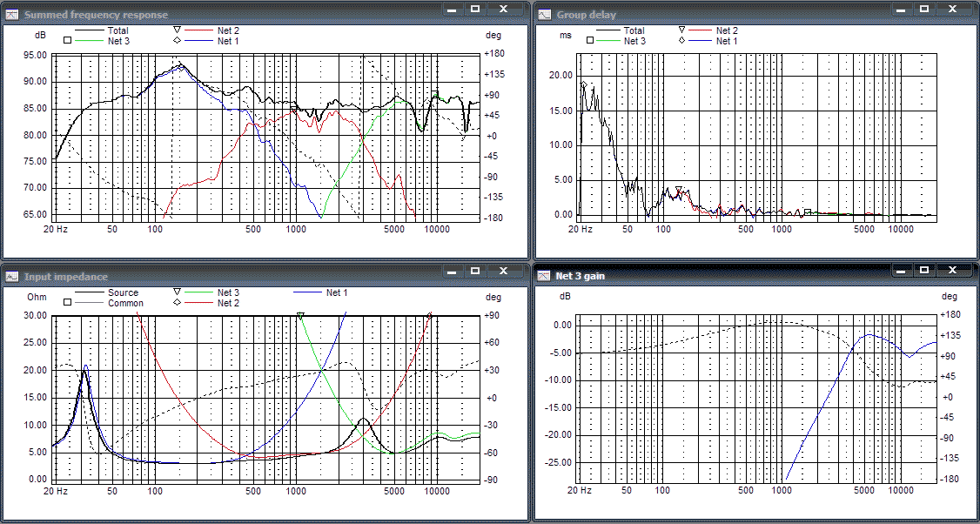The width and height of the screenshot is (980, 524).
Task: Click the "-25.00" dB axis value in Net 3 gain
Action: pos(560,463)
